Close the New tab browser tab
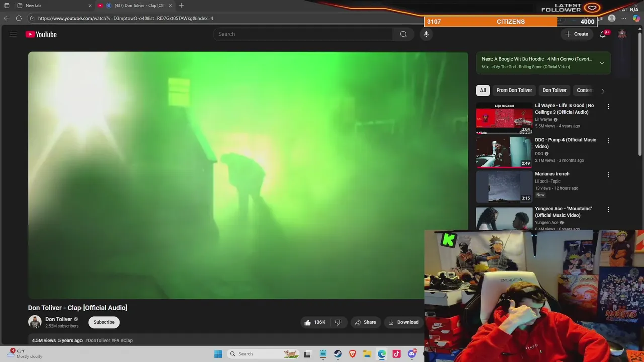The height and width of the screenshot is (362, 644). point(90,6)
